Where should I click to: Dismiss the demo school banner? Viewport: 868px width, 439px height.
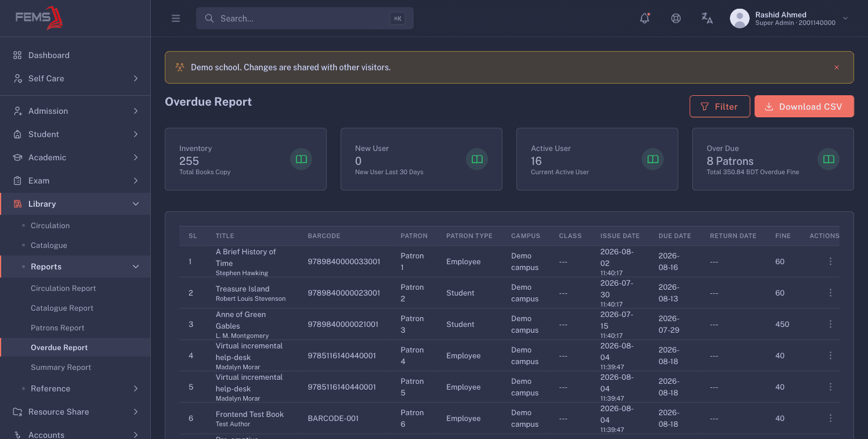[x=837, y=67]
